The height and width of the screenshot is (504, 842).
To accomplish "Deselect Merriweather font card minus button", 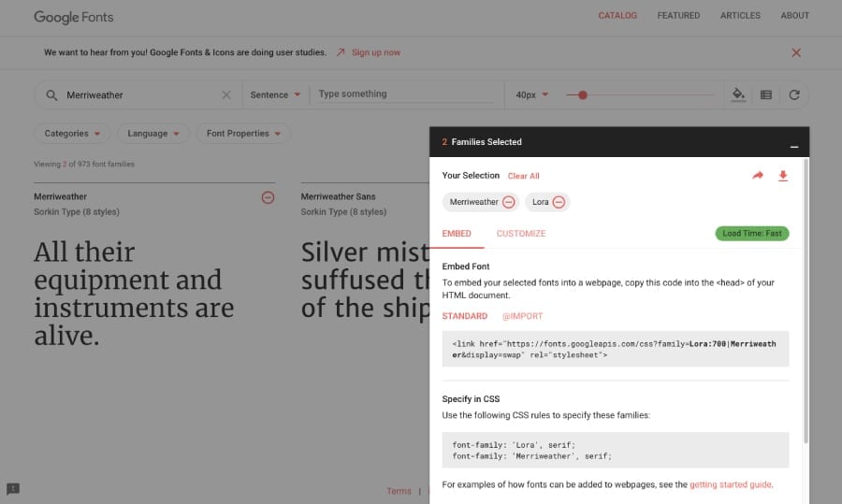I will [x=268, y=197].
